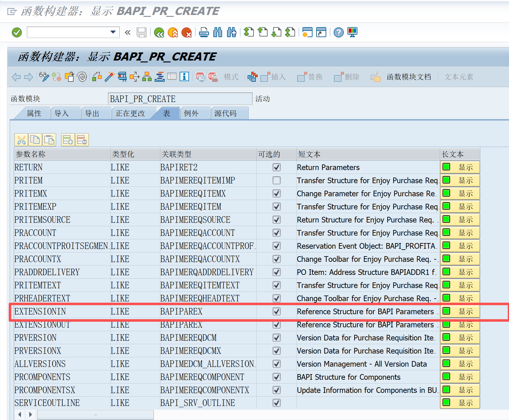Viewport: 509px width, 420px height.
Task: Click the Delete row icon
Action: pyautogui.click(x=82, y=140)
